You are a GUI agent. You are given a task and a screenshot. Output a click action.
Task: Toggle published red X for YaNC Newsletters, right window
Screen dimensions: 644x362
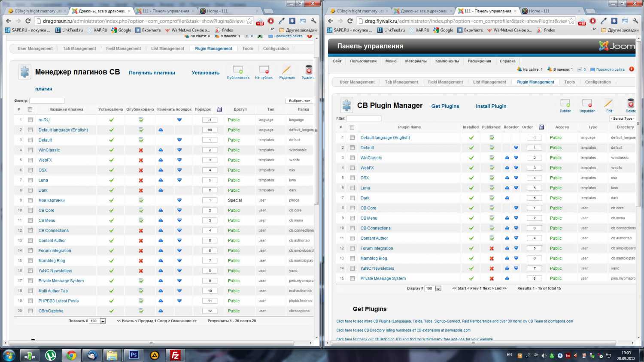[492, 268]
